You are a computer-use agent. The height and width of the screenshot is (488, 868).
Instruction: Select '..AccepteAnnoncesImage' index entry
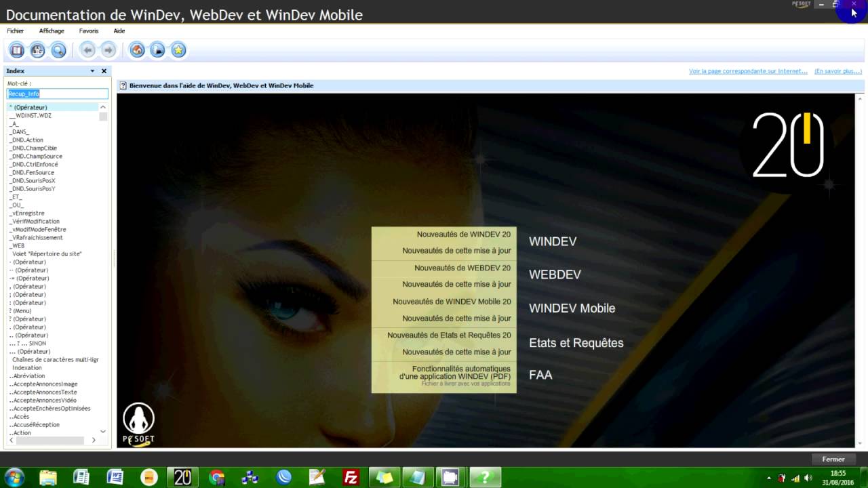(x=43, y=384)
